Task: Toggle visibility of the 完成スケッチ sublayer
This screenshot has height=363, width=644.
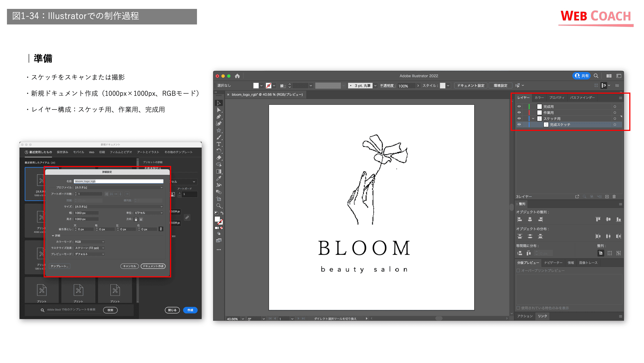Action: click(x=519, y=125)
